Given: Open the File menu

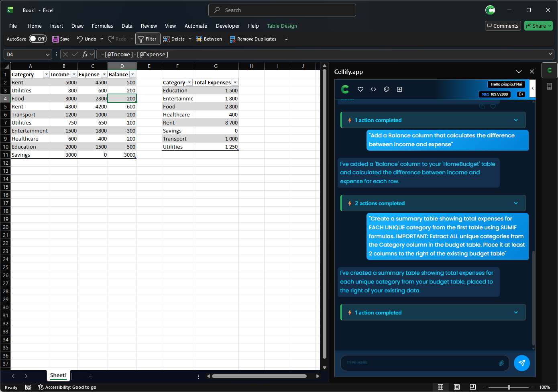Looking at the screenshot, I should [x=13, y=26].
